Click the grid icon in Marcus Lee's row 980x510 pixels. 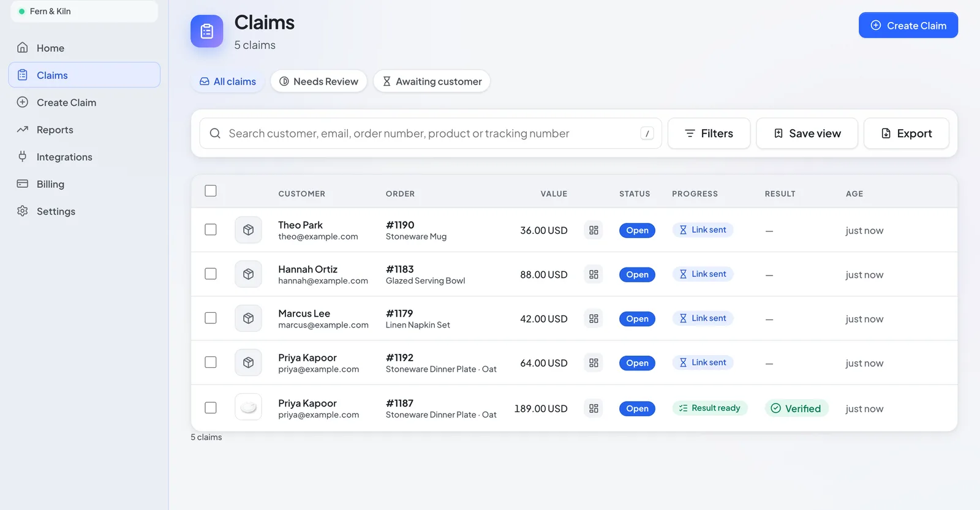(594, 318)
